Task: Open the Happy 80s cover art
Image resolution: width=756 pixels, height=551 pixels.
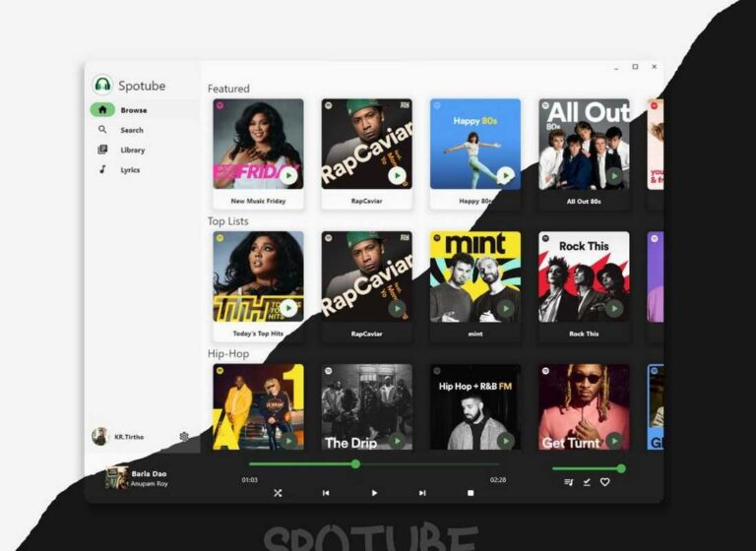Action: [475, 144]
